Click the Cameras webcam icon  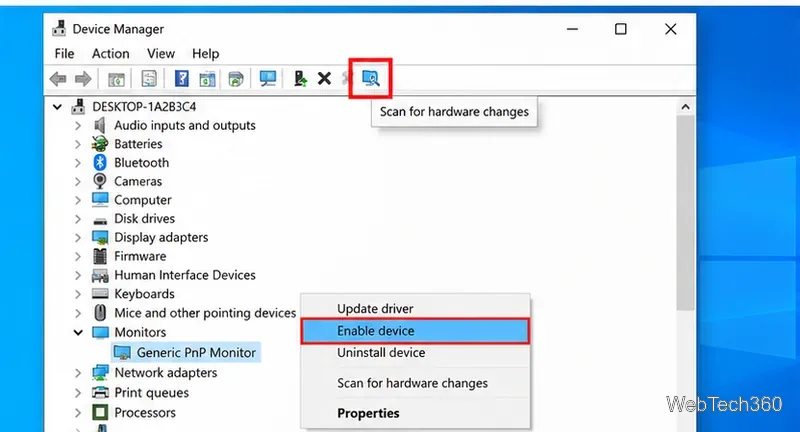(x=100, y=181)
